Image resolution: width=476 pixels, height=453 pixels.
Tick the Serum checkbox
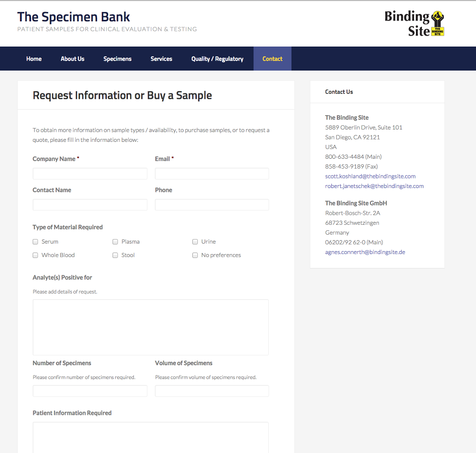pos(35,242)
